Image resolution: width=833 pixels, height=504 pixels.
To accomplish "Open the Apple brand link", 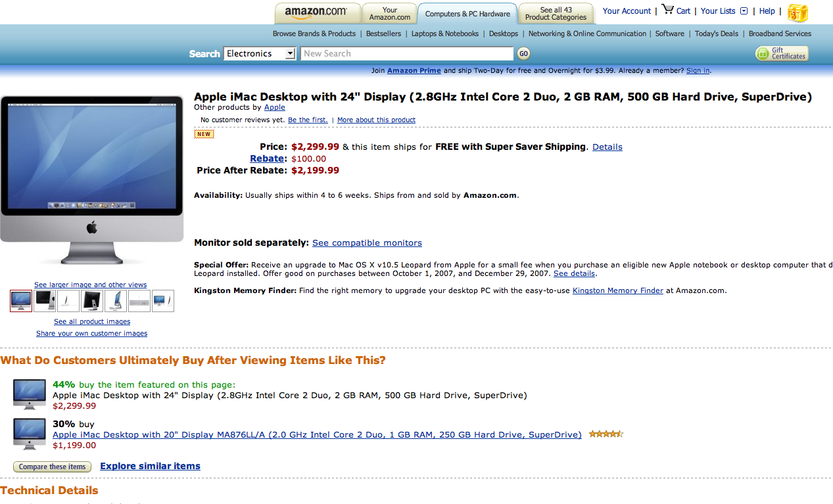I will point(275,107).
